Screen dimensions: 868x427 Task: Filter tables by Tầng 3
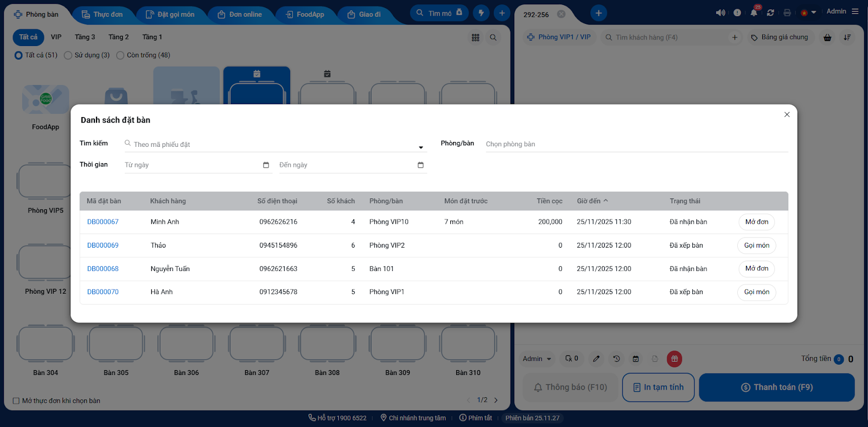pos(85,37)
